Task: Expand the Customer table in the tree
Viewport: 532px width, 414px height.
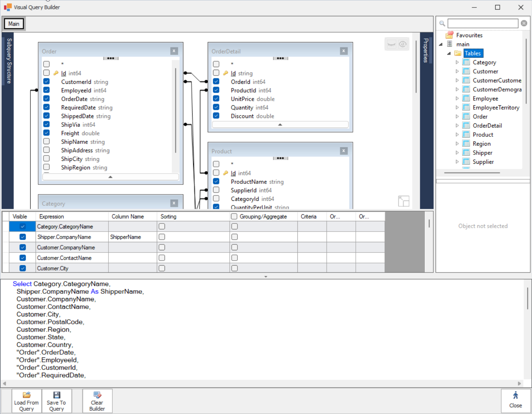Action: (x=457, y=71)
